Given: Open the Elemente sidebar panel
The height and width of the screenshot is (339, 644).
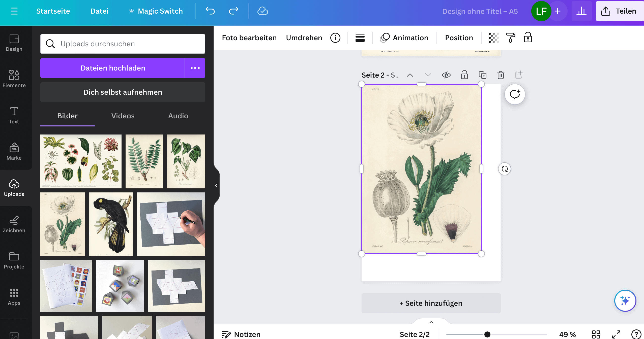Looking at the screenshot, I should pos(14,79).
